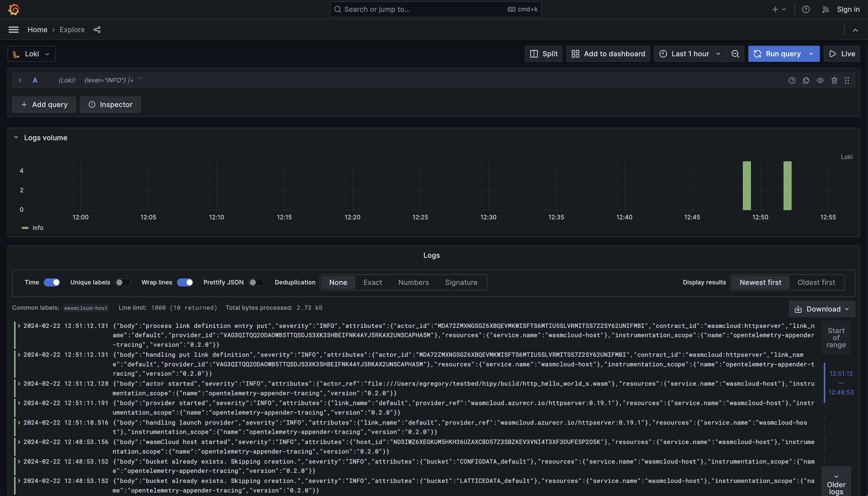Switch display results to Oldest first
The height and width of the screenshot is (496, 868).
(816, 282)
